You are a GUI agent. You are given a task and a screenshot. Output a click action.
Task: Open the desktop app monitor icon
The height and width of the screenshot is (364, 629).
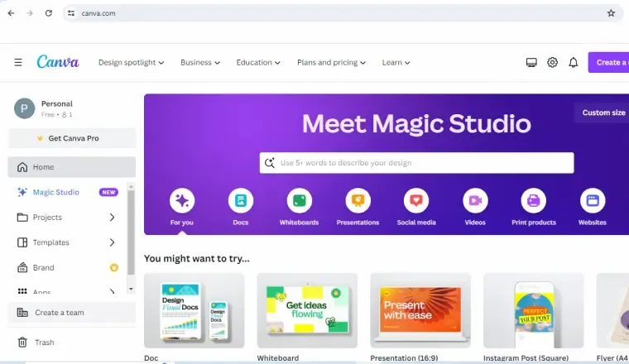point(531,63)
